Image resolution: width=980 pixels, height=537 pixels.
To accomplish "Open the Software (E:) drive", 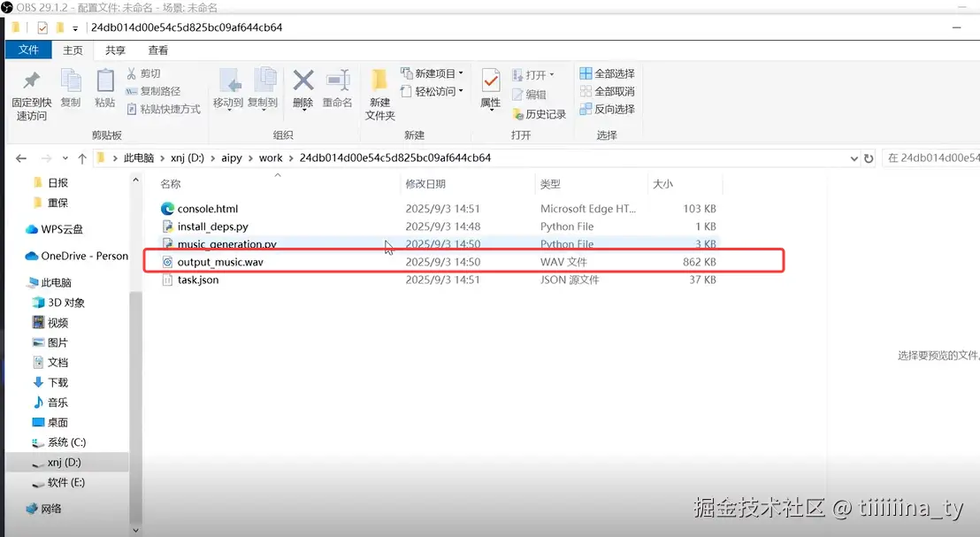I will click(58, 483).
